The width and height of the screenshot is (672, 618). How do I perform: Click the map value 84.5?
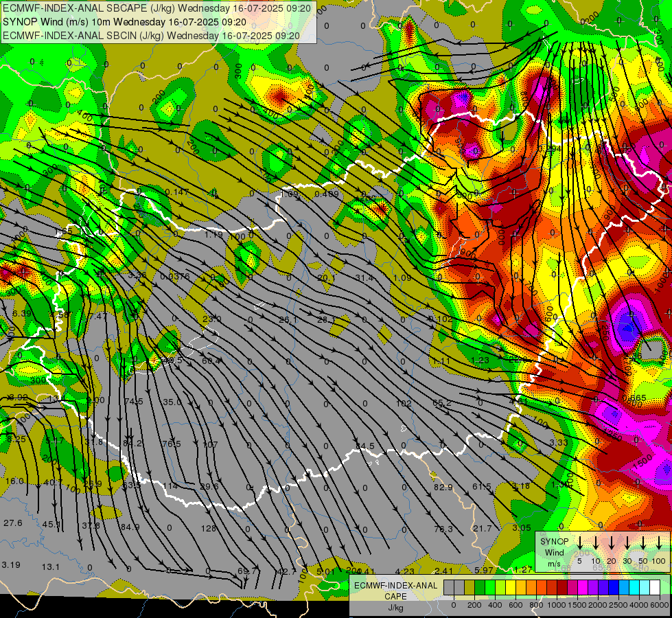point(364,446)
